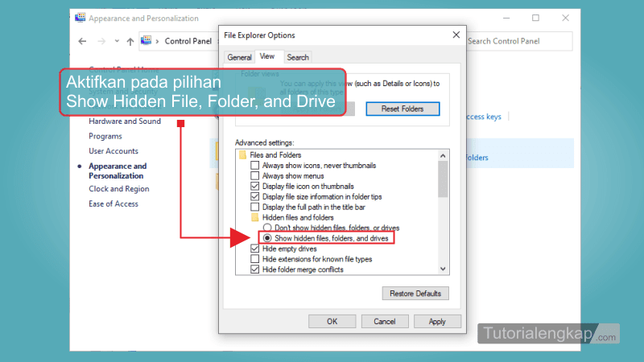Click the Files and Folders folder icon
Viewport: 644px width, 362px height.
[x=242, y=154]
